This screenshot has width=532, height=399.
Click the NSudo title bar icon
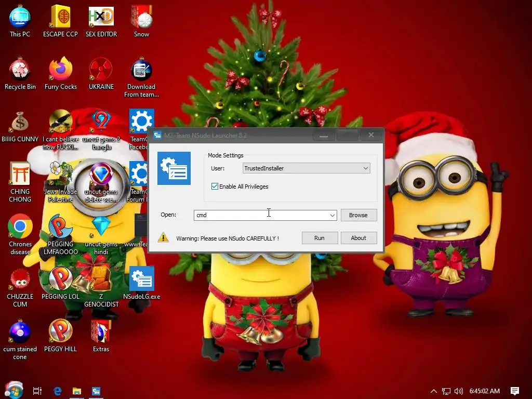[157, 136]
